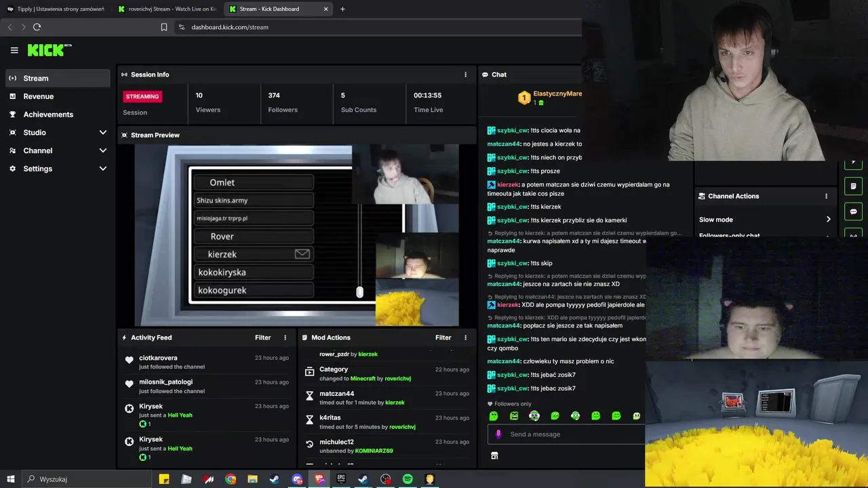Click the Stream Preview video

[x=296, y=236]
